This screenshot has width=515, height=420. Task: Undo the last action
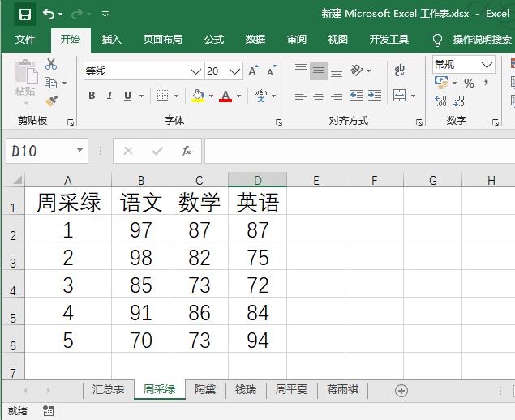pos(49,14)
